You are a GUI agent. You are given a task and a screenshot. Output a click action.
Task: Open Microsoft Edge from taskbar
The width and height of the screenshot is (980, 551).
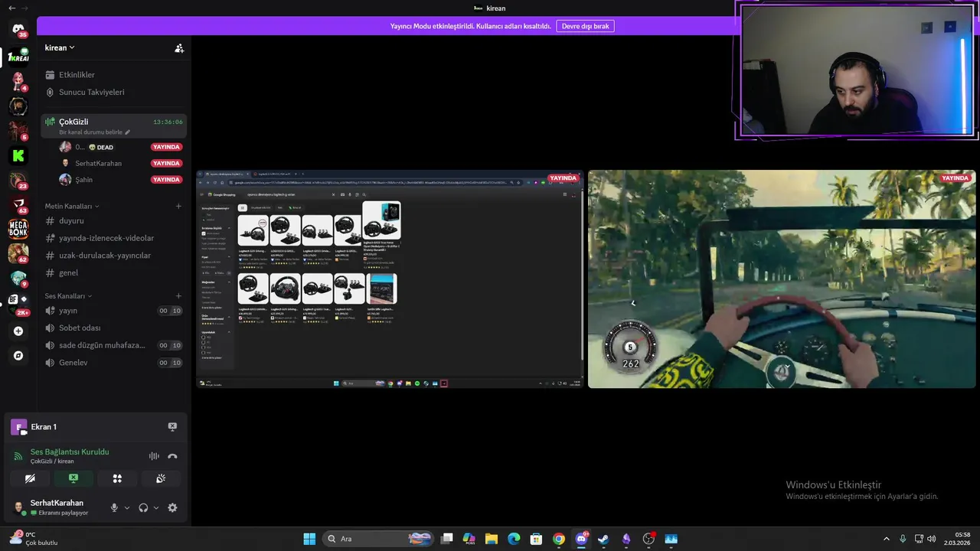coord(514,539)
